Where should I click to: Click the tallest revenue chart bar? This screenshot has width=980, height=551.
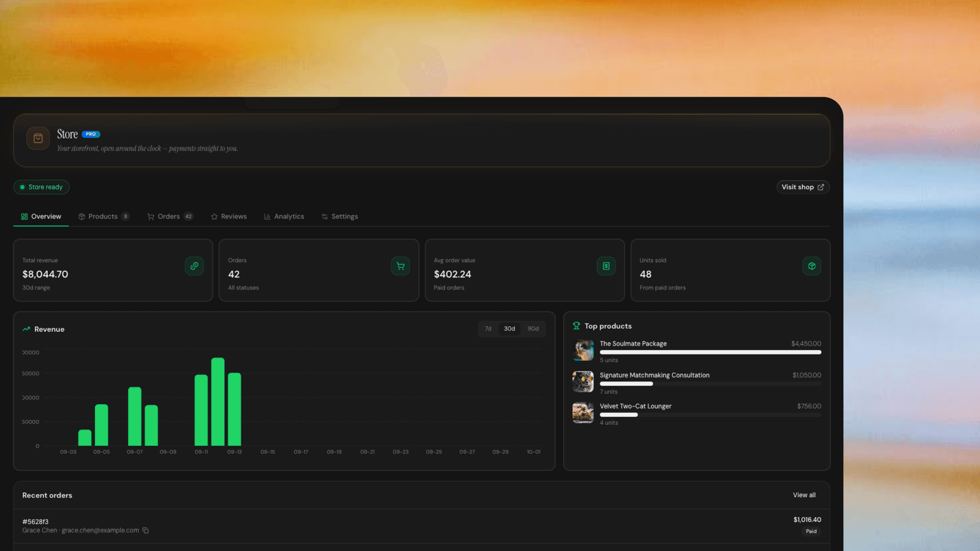(218, 402)
